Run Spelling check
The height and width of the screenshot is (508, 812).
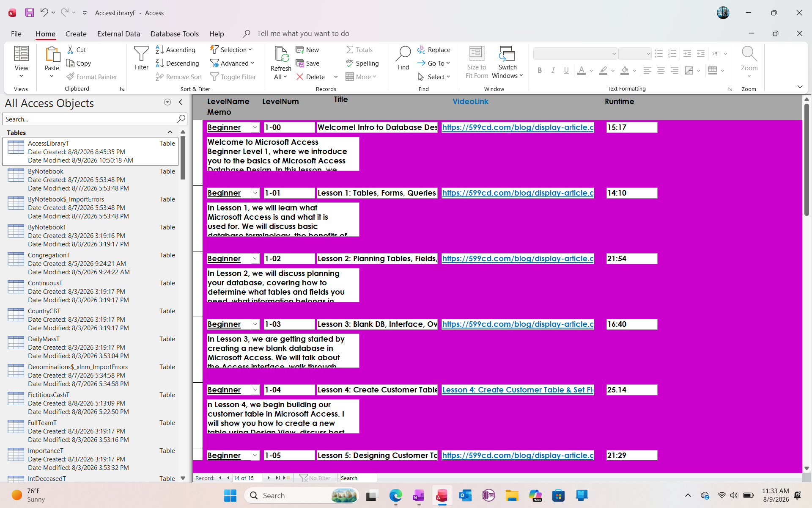click(362, 63)
